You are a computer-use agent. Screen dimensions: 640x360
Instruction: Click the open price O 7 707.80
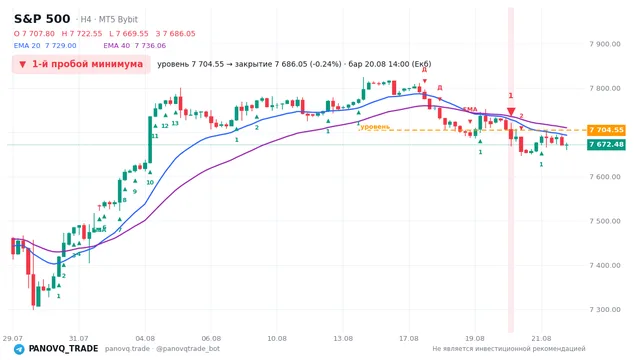[34, 33]
